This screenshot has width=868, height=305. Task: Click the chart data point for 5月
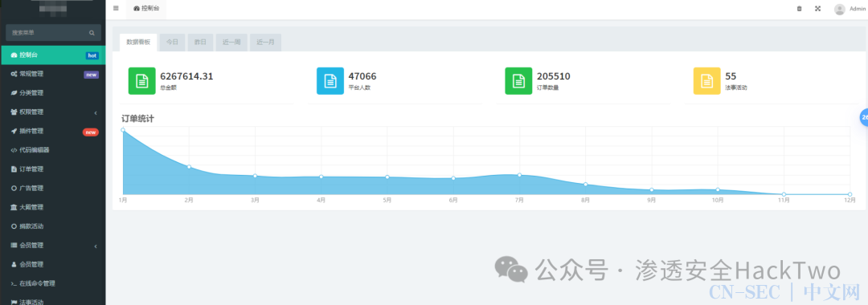[x=387, y=177]
